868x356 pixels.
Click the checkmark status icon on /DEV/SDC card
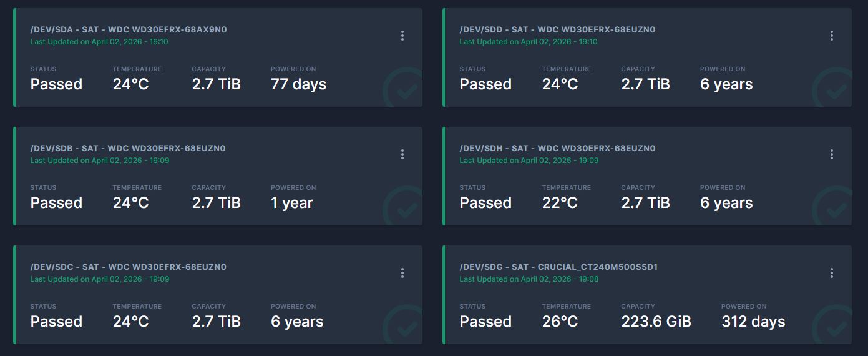click(404, 327)
